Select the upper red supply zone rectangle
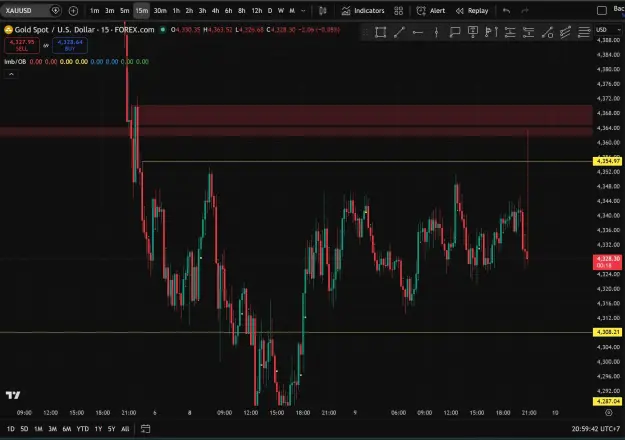625x440 pixels. [365, 115]
